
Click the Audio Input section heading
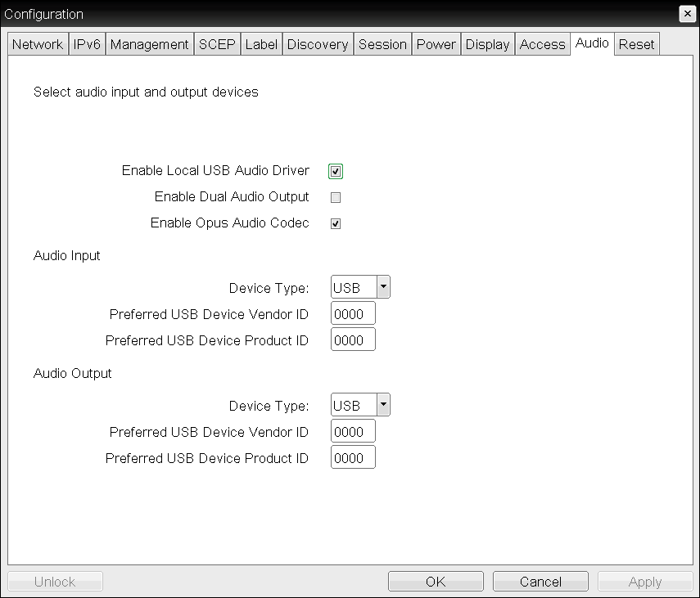pyautogui.click(x=67, y=255)
